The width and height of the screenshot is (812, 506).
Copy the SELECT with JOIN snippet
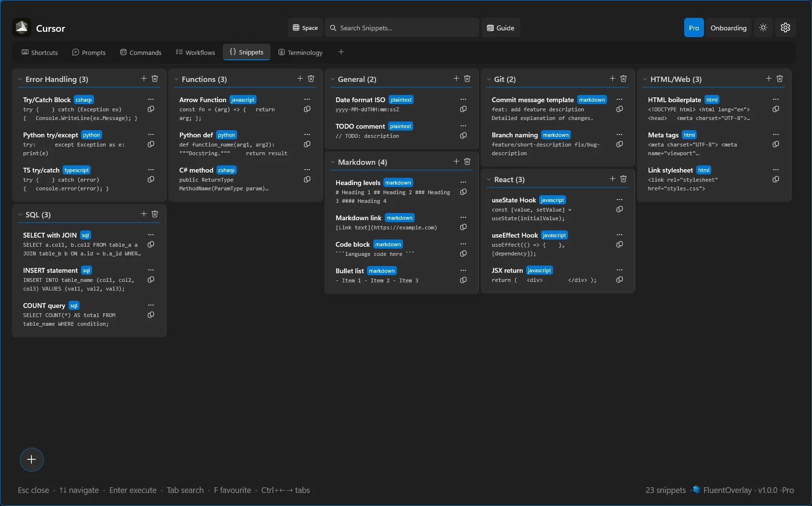coord(151,244)
